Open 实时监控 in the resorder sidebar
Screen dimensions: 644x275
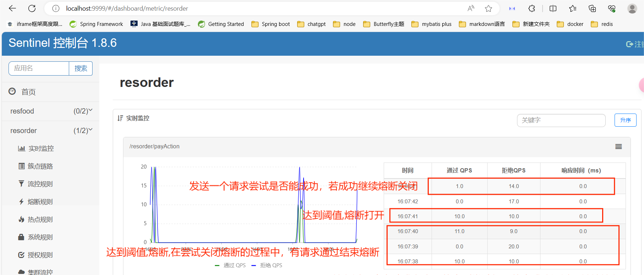(x=41, y=149)
